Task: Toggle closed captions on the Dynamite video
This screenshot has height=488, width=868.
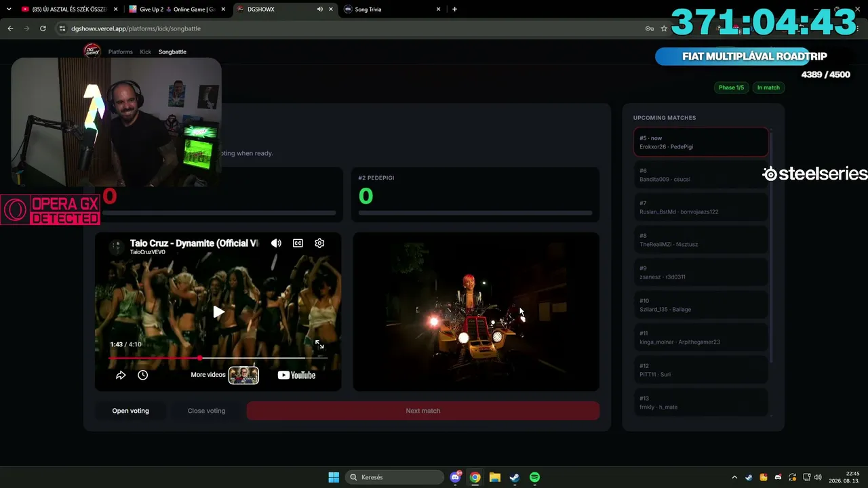Action: (x=298, y=243)
